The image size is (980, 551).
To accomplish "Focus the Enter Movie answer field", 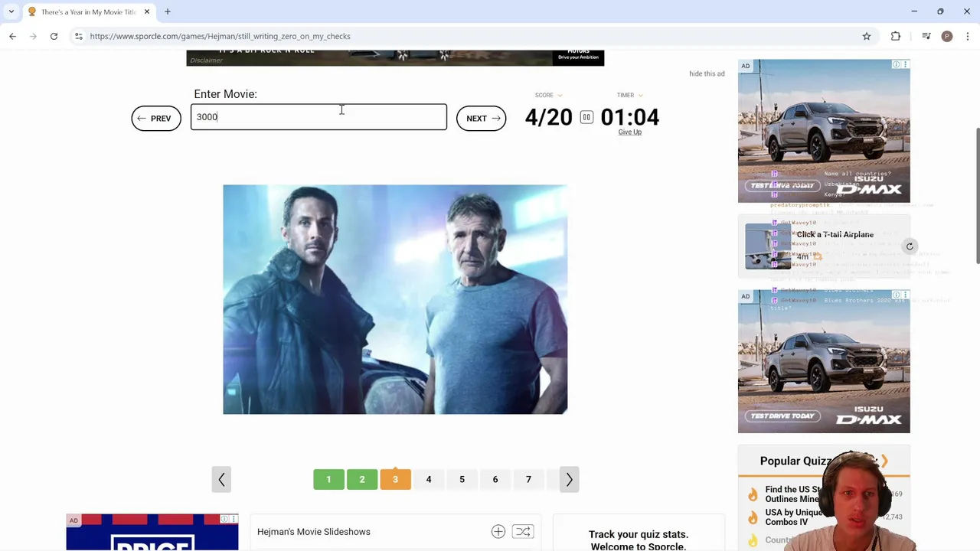I will coord(318,117).
